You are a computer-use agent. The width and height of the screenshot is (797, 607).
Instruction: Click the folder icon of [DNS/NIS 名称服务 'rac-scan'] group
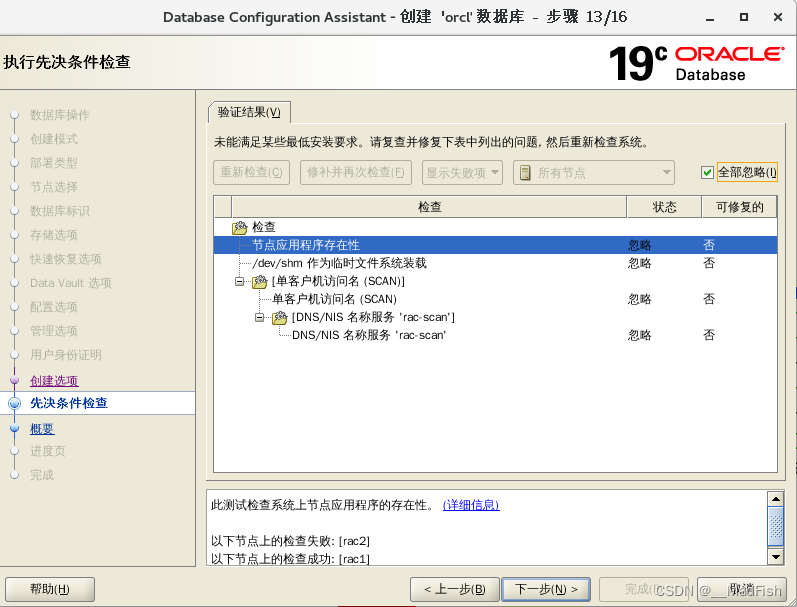click(x=280, y=317)
